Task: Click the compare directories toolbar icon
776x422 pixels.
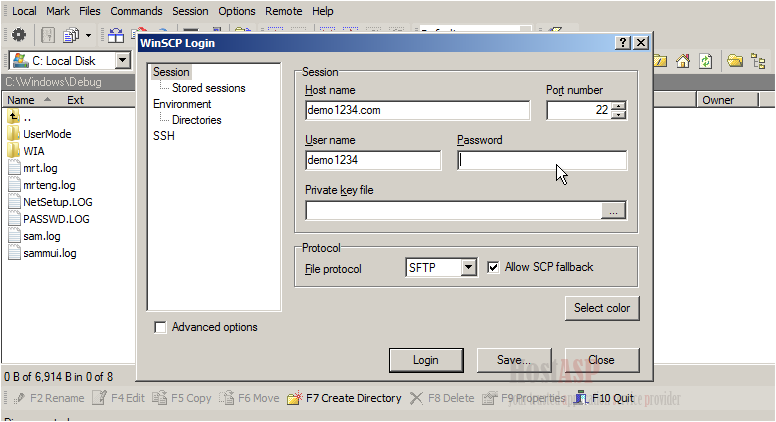Action: pyautogui.click(x=116, y=35)
